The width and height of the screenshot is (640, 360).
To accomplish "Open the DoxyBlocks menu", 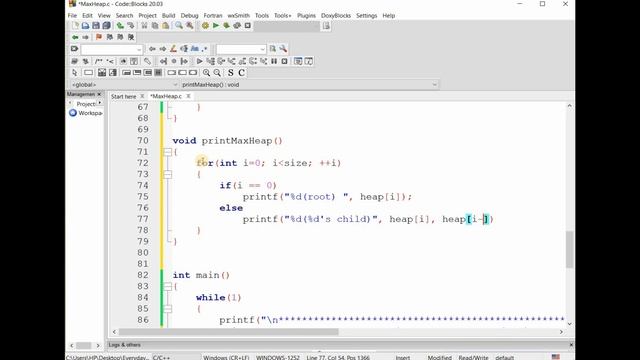I will point(336,16).
